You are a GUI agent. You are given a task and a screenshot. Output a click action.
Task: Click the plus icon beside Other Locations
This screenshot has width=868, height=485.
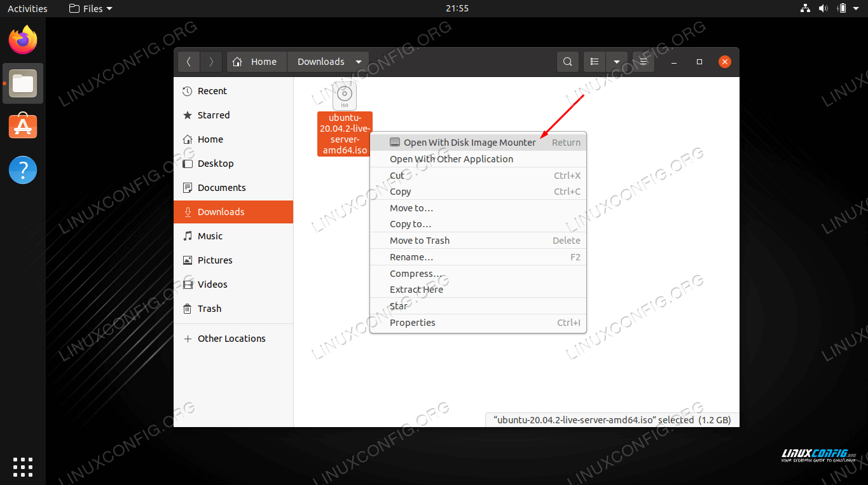coord(188,339)
